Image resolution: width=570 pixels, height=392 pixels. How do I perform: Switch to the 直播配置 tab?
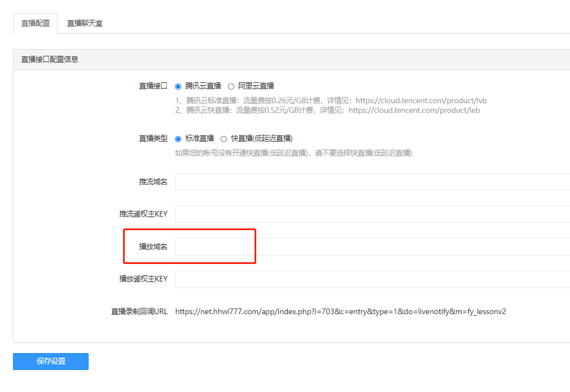pyautogui.click(x=35, y=23)
